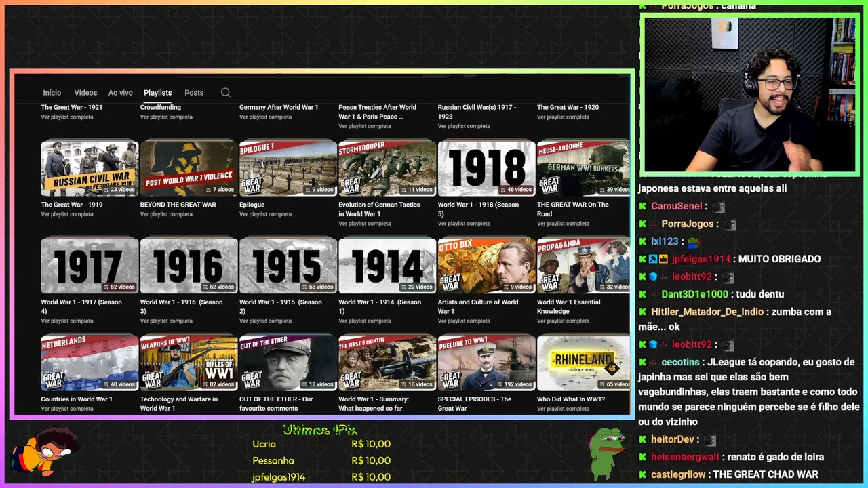Open the 1916 playlist thumbnail

(189, 266)
